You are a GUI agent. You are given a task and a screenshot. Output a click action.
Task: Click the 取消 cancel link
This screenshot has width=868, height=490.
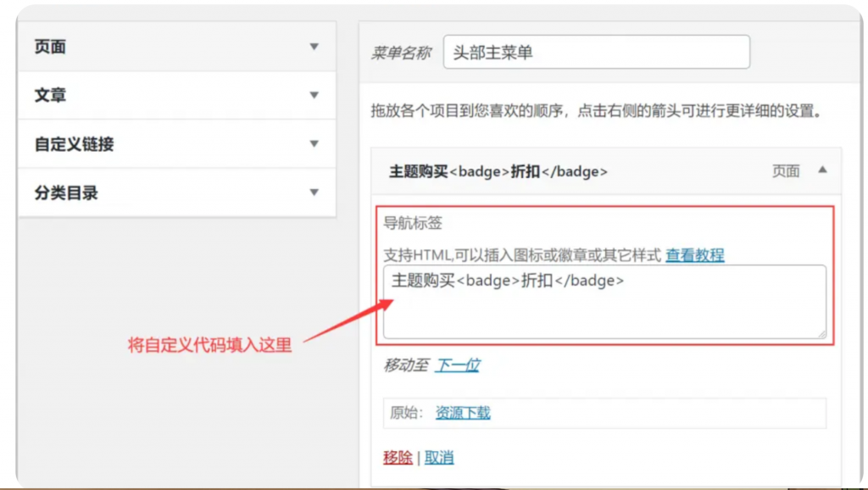pyautogui.click(x=439, y=457)
